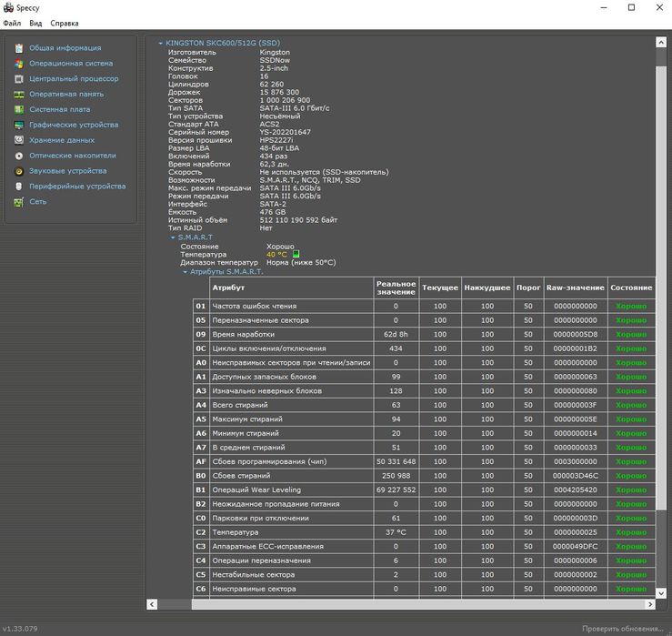
Task: Click the Звуковые устройства speaker icon
Action: [19, 171]
